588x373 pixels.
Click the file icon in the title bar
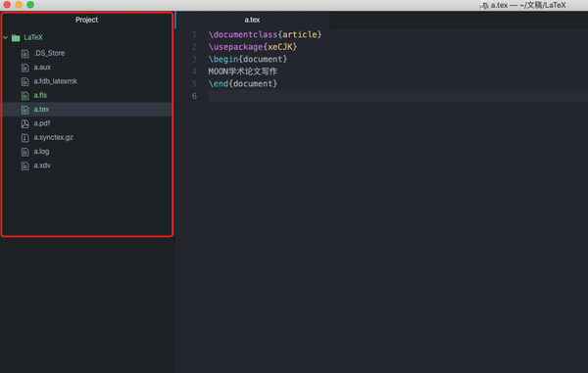(x=484, y=5)
